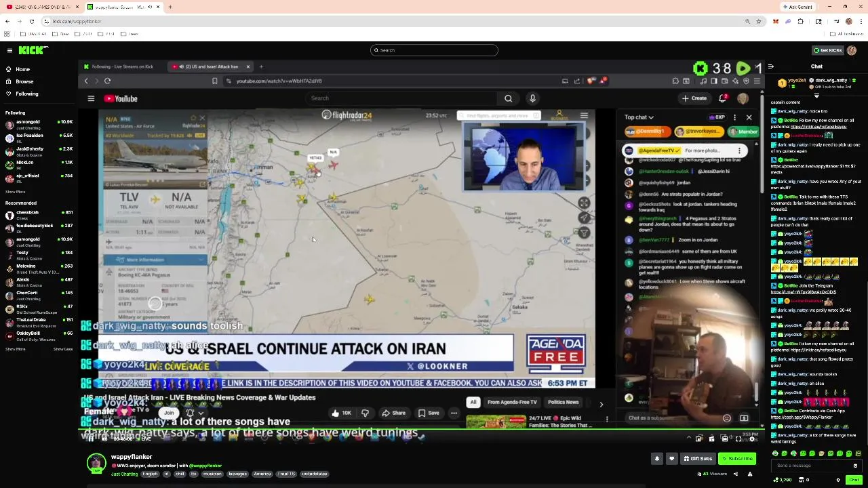868x488 pixels.
Task: Toggle follow heart for wappyflanker
Action: pyautogui.click(x=672, y=459)
